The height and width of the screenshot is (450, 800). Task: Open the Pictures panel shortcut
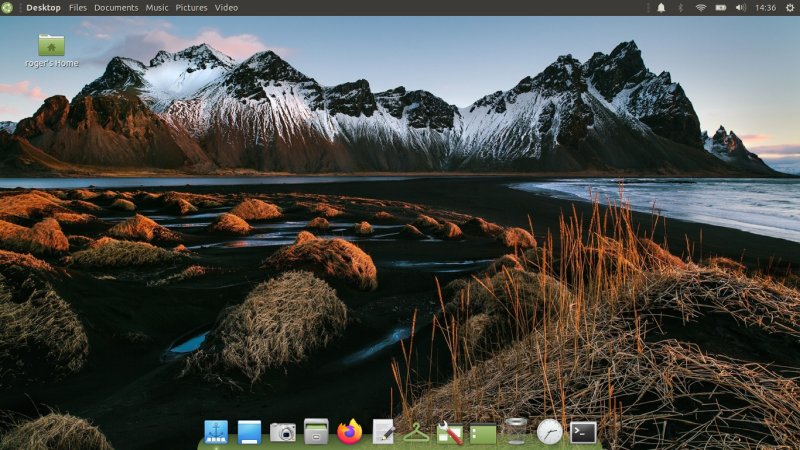pyautogui.click(x=191, y=7)
